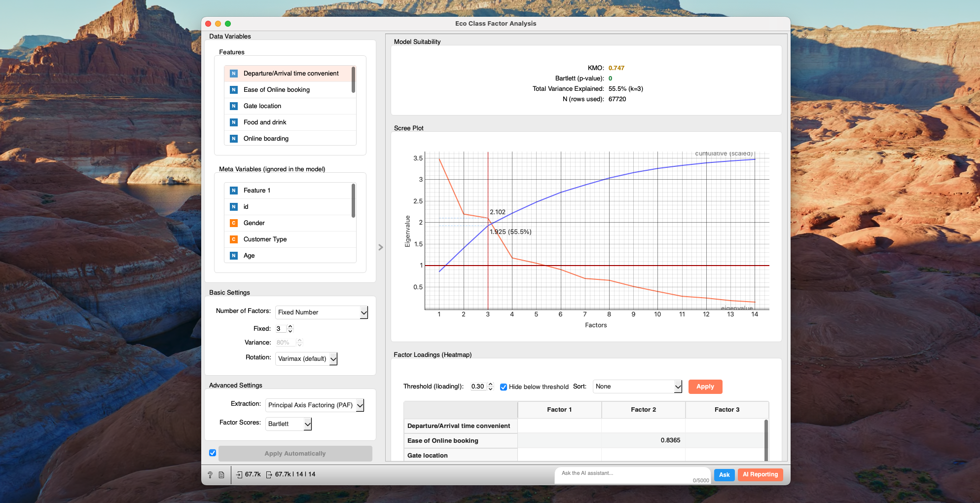980x503 pixels.
Task: Open the Number of Factors dropdown
Action: click(x=322, y=312)
